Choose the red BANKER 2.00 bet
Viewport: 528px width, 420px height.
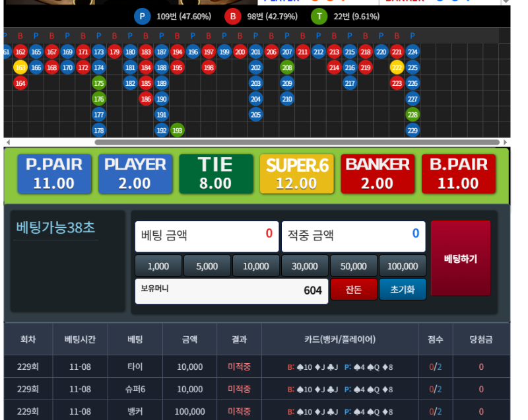pyautogui.click(x=378, y=174)
